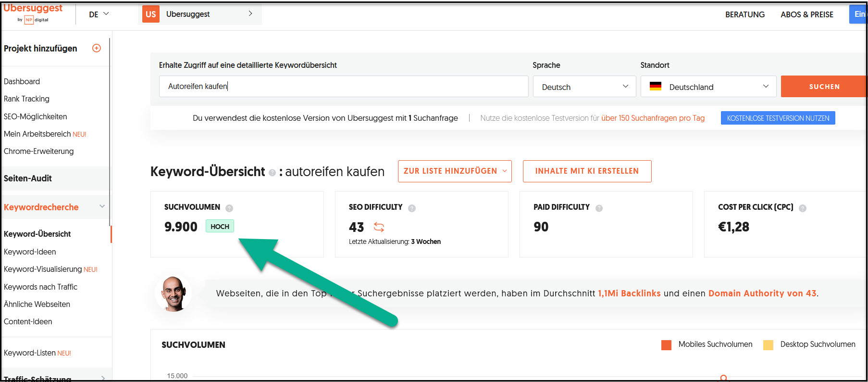This screenshot has width=868, height=382.
Task: Click the yellow Desktop Suchvolumen legend swatch
Action: pyautogui.click(x=768, y=344)
